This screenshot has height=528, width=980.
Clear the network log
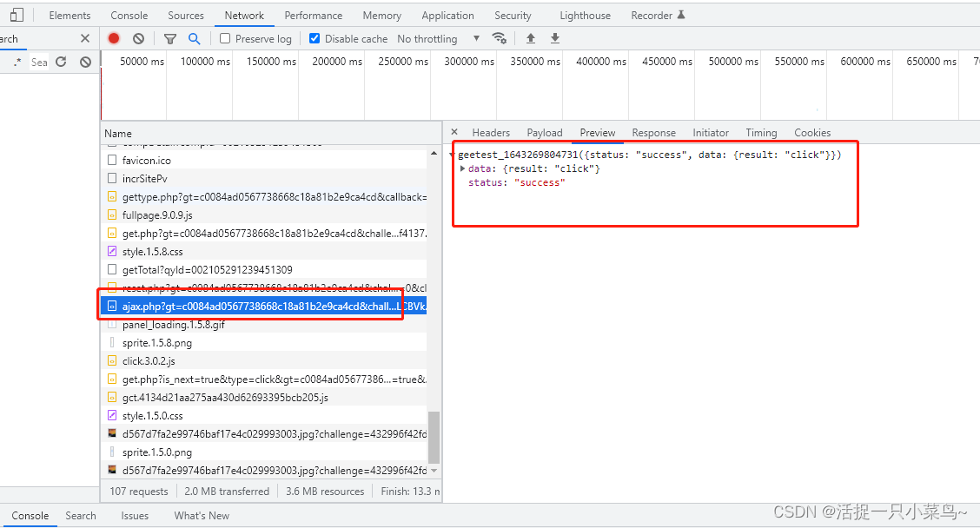pyautogui.click(x=138, y=39)
